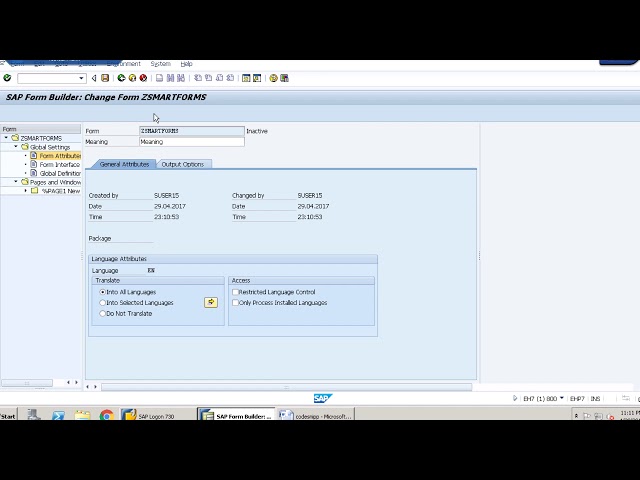Click the Package field label
Screen dimensions: 640x480
tap(100, 238)
